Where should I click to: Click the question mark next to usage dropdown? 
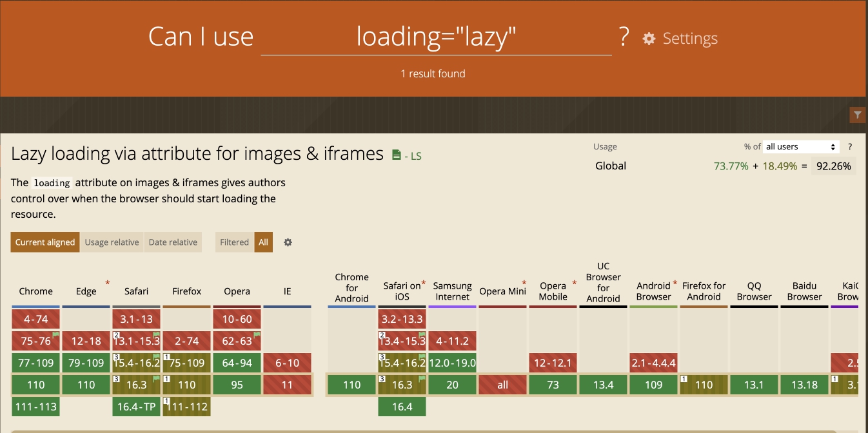pyautogui.click(x=850, y=146)
